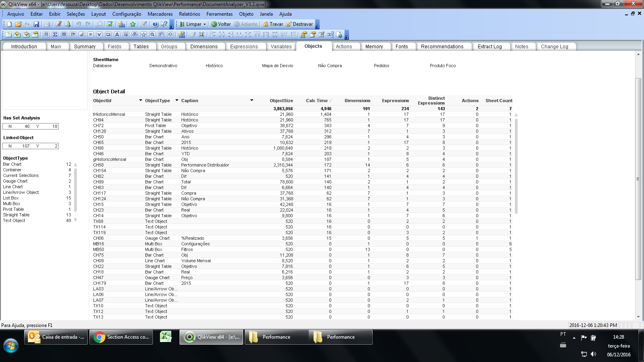
Task: Click the Create Text Object 'A' icon
Action: point(117,35)
